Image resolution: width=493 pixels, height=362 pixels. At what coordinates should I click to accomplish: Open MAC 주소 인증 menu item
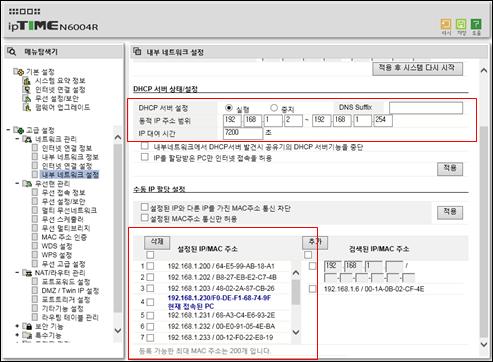(x=64, y=237)
